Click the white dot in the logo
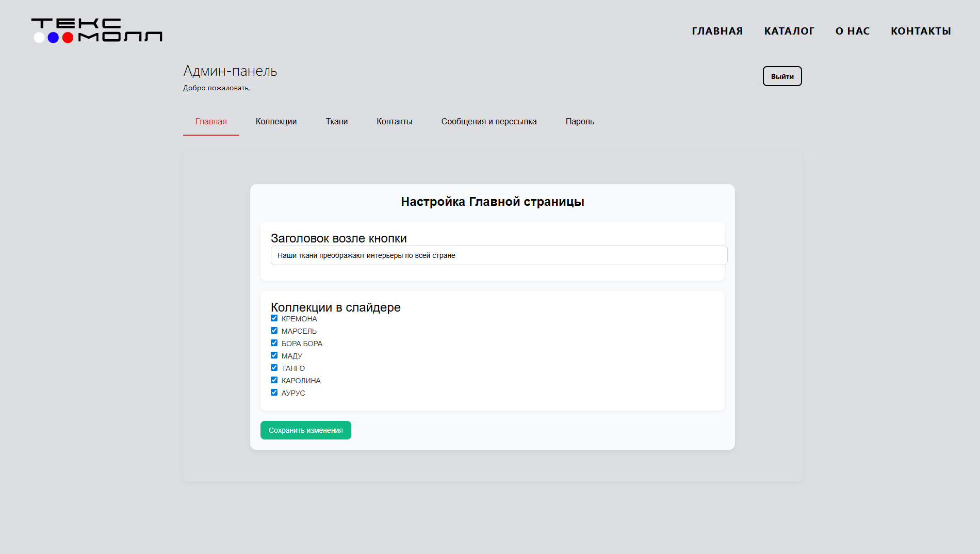 tap(39, 37)
